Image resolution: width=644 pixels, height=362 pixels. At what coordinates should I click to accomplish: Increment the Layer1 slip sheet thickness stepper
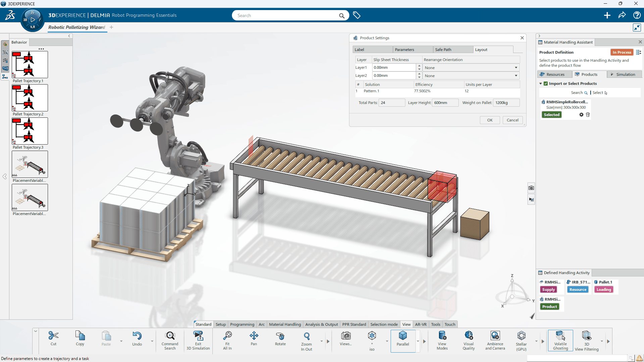tap(418, 66)
